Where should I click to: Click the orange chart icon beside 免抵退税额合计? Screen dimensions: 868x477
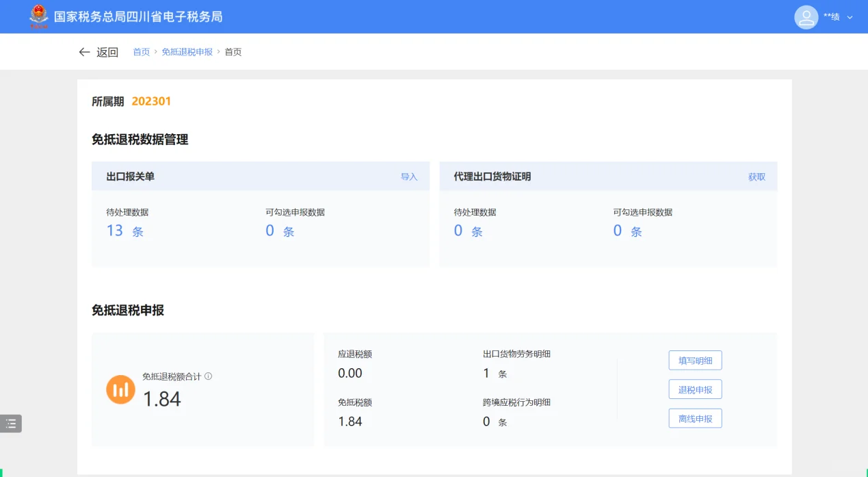120,389
